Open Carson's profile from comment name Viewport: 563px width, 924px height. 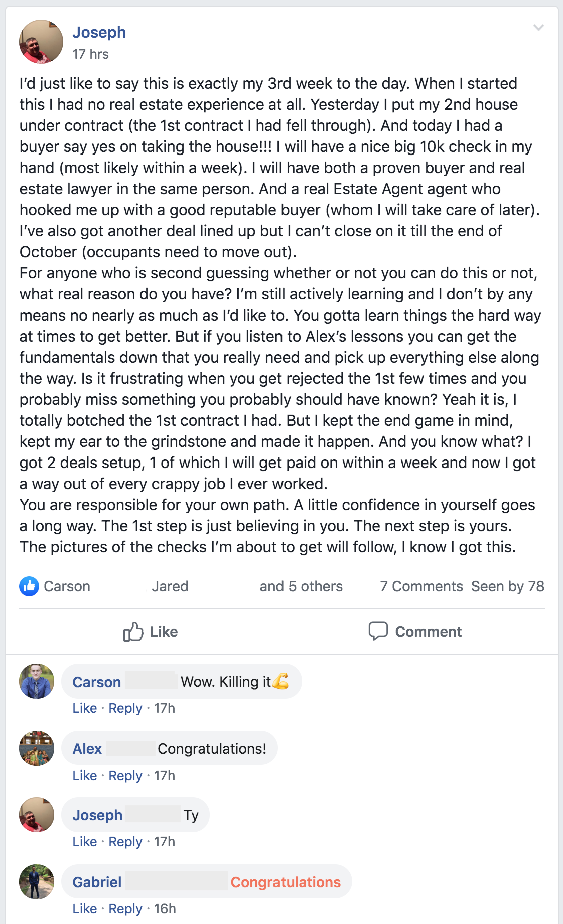click(x=96, y=682)
